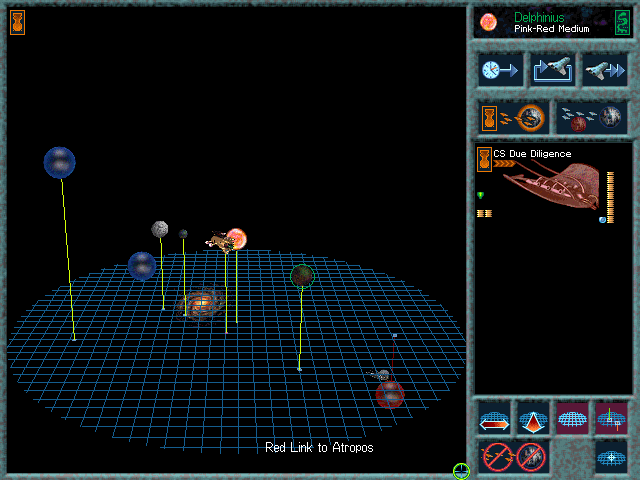Click the center view crosshair grid button

tap(611, 457)
